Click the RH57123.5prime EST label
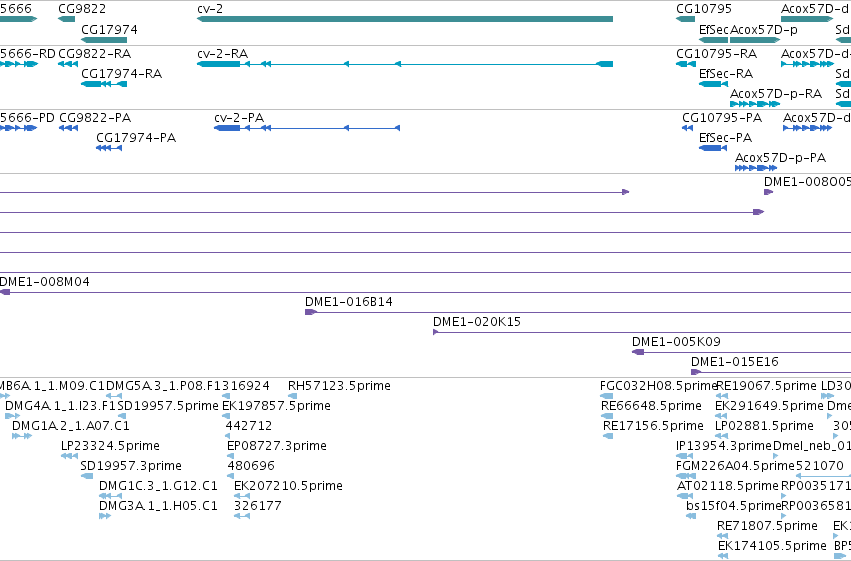The height and width of the screenshot is (561, 851). [x=339, y=386]
